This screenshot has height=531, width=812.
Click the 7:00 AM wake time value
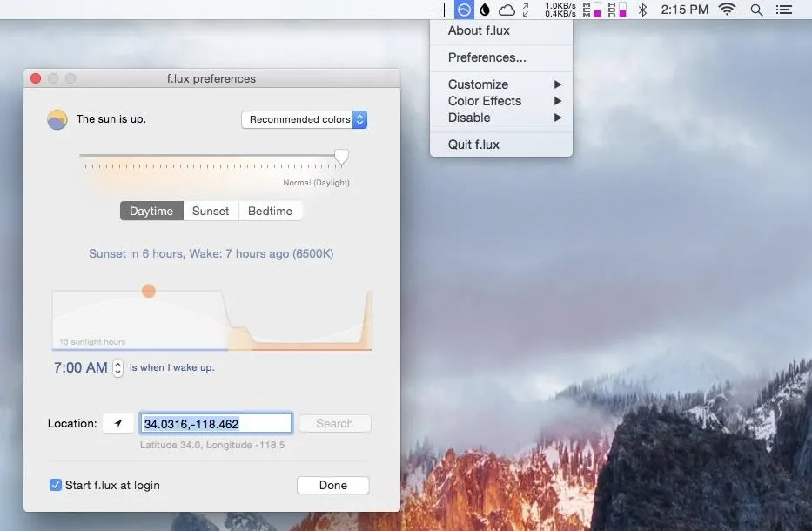click(81, 368)
